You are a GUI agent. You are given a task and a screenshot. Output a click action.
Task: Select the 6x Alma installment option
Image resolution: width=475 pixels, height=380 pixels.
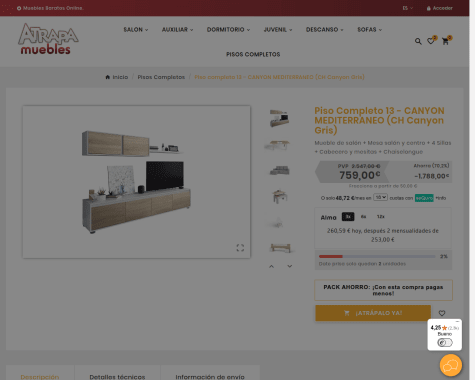364,217
